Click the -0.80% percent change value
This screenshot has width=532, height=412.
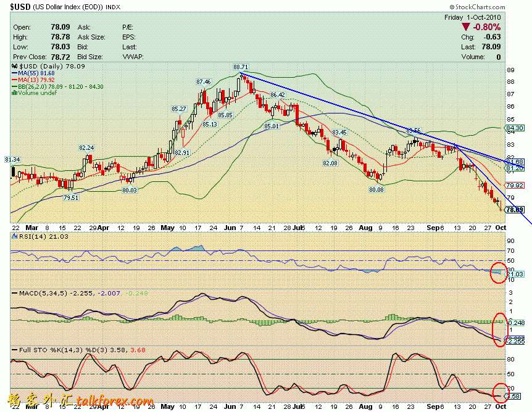pyautogui.click(x=486, y=28)
